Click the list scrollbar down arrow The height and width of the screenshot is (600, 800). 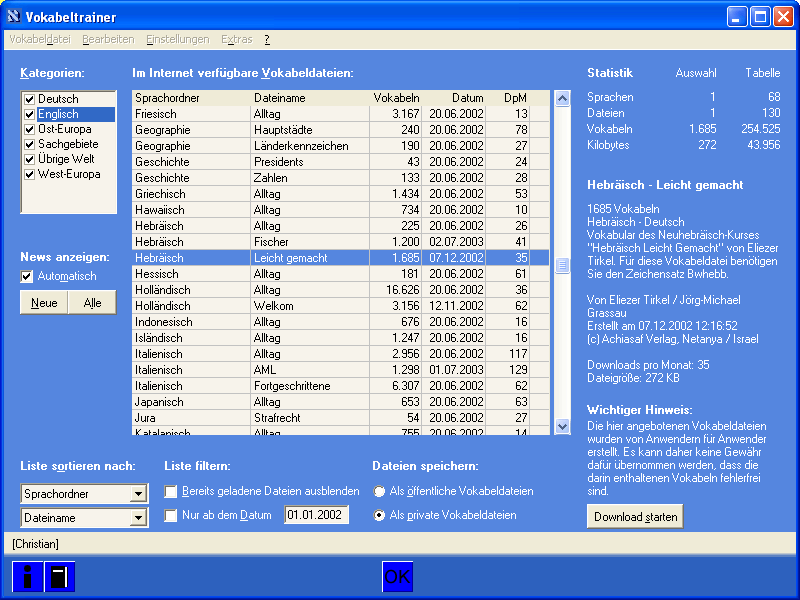562,426
